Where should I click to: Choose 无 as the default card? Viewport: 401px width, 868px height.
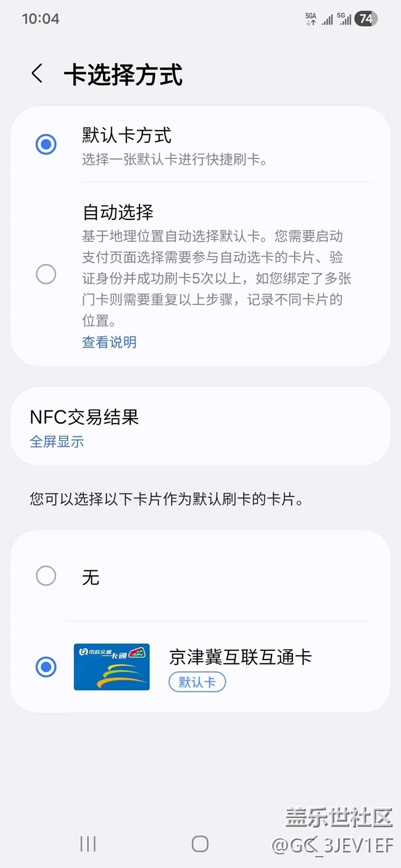(46, 576)
